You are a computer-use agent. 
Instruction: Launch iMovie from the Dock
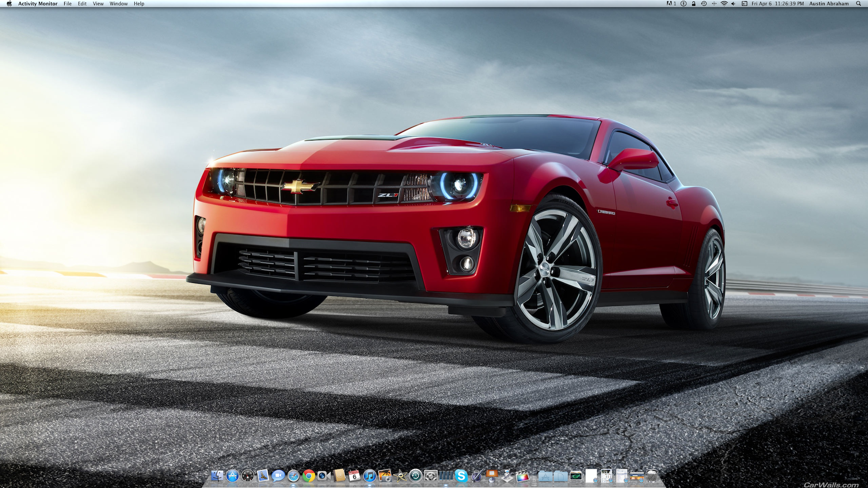pos(400,475)
